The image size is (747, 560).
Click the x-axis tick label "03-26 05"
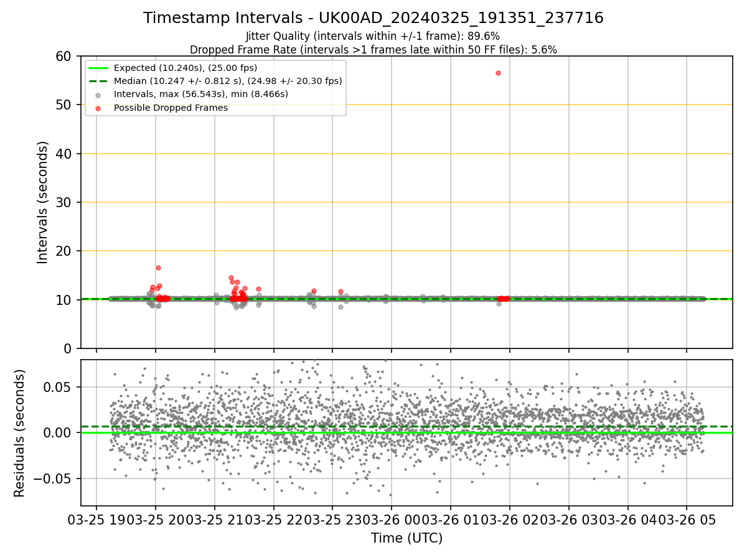(x=686, y=519)
